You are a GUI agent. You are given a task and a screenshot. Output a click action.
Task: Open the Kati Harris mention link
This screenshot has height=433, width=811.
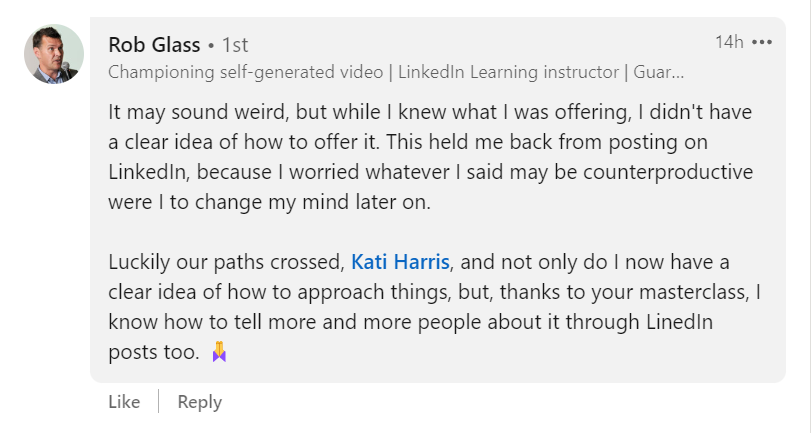tap(402, 263)
